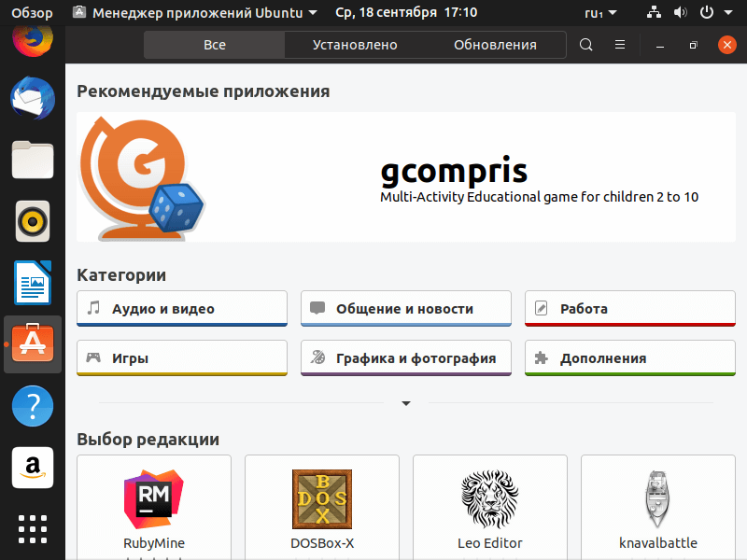Expand more categories with the arrow

pyautogui.click(x=406, y=403)
